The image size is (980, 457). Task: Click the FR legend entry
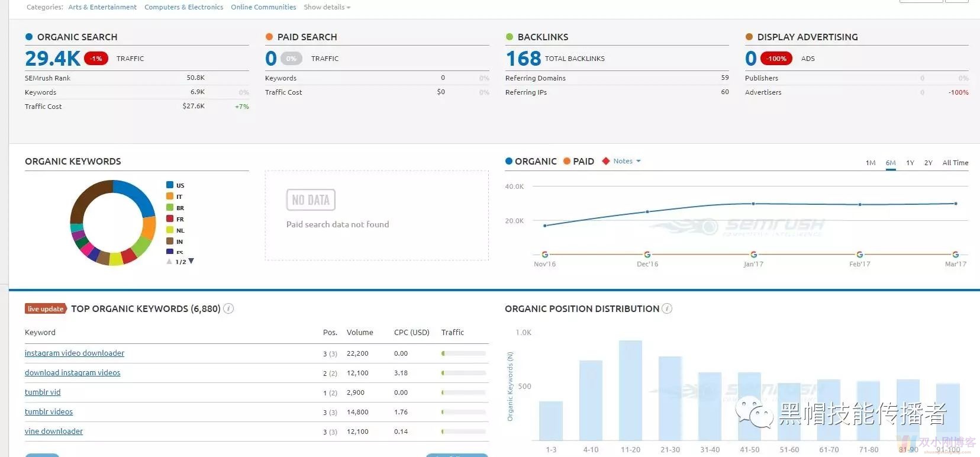pyautogui.click(x=176, y=219)
